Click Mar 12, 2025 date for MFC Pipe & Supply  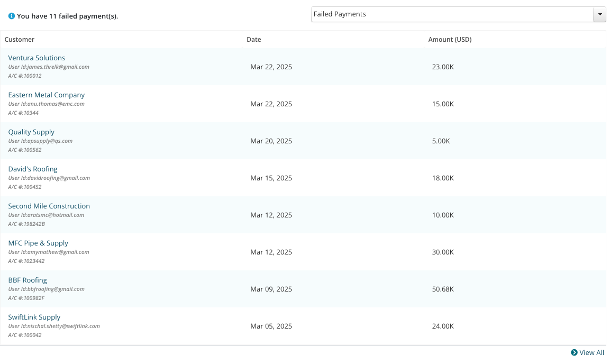tap(271, 252)
